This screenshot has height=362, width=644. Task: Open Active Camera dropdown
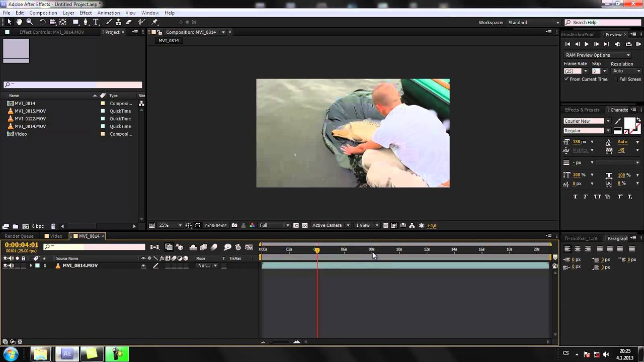click(331, 226)
